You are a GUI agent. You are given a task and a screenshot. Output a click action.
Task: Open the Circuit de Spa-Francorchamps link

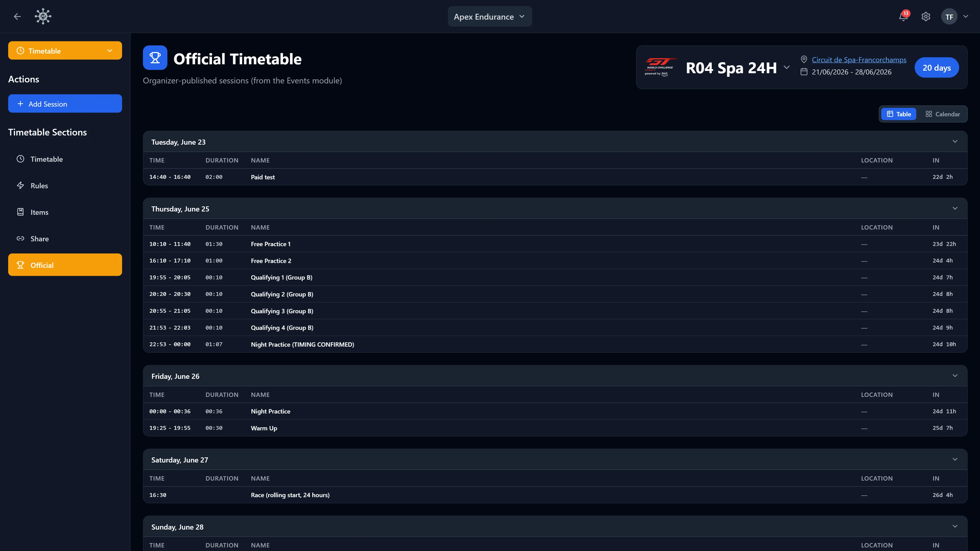[859, 60]
